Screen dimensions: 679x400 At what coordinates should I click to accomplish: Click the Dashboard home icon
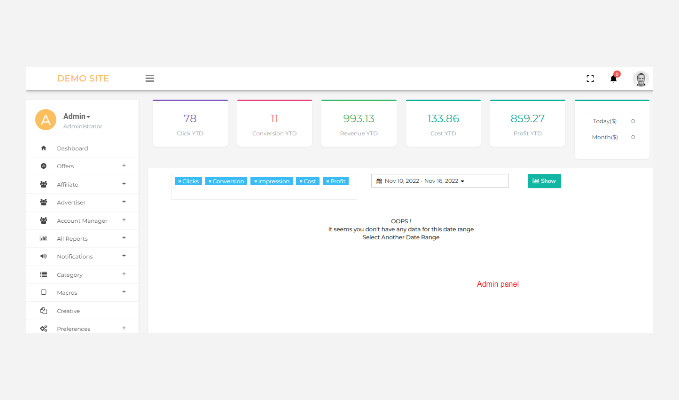(x=43, y=148)
